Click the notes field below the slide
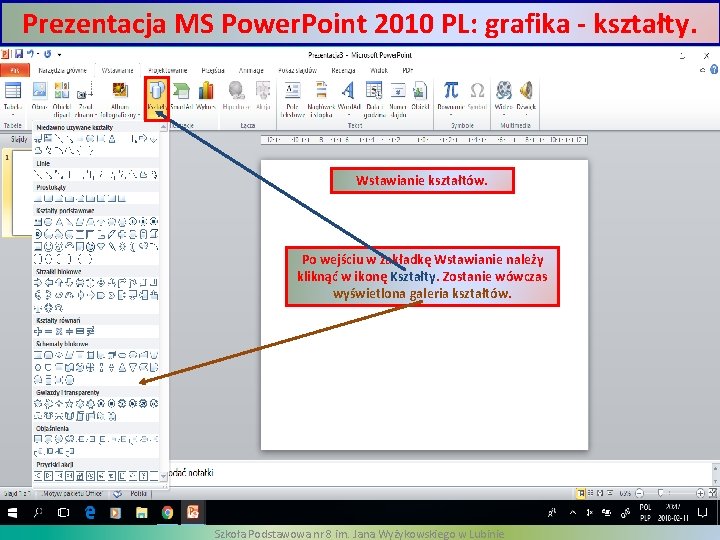This screenshot has height=540, width=720. tap(439, 472)
